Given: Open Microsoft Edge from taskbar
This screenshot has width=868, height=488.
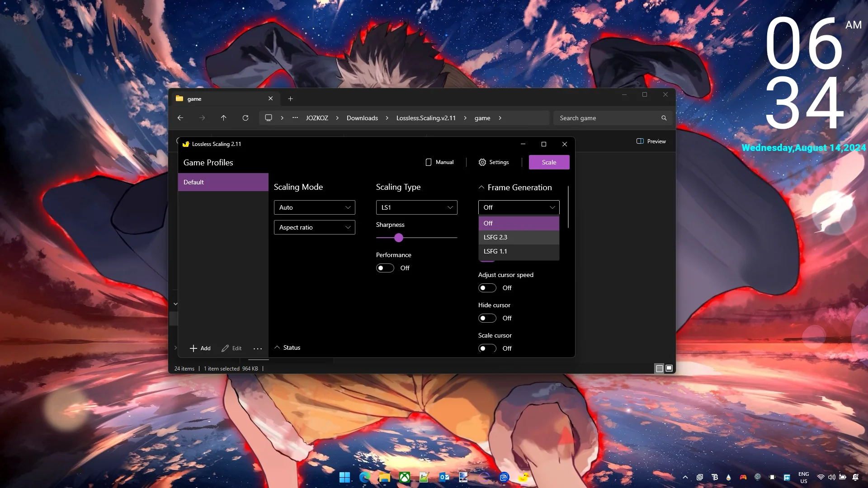Looking at the screenshot, I should [364, 477].
